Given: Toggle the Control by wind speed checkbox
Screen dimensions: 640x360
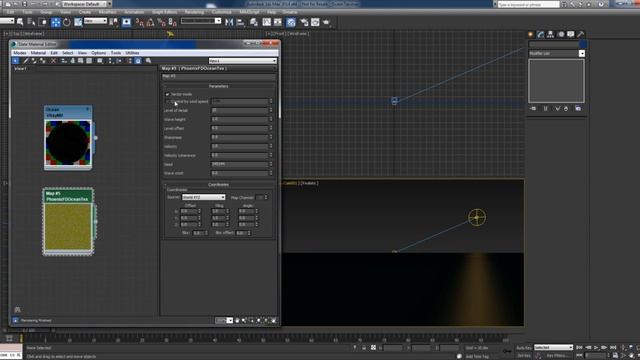Looking at the screenshot, I should tap(167, 102).
